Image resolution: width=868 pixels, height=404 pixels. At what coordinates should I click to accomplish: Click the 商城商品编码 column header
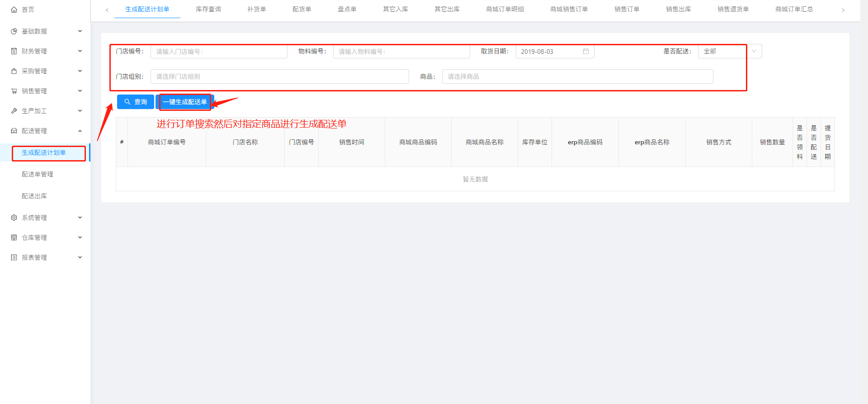tap(418, 142)
